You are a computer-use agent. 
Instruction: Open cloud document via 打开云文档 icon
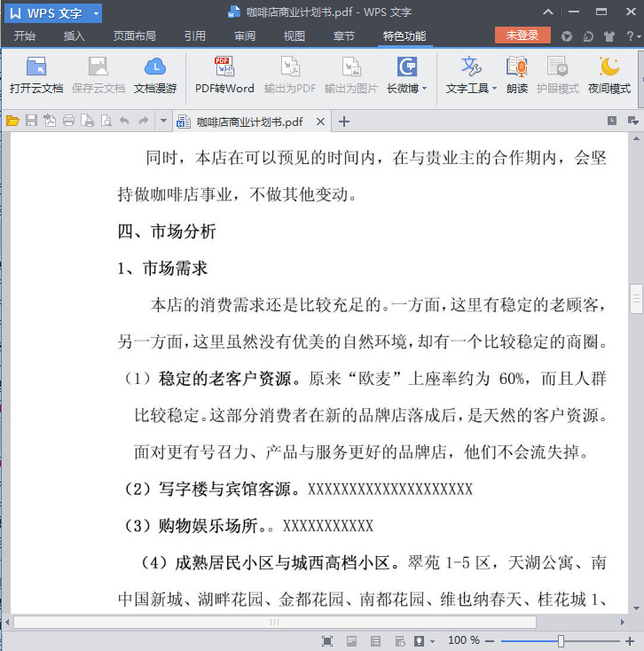click(36, 75)
